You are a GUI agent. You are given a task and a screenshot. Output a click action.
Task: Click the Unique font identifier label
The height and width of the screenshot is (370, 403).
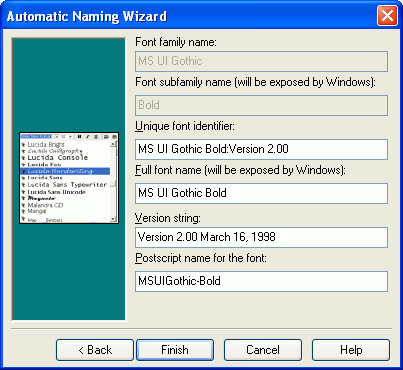pos(185,126)
